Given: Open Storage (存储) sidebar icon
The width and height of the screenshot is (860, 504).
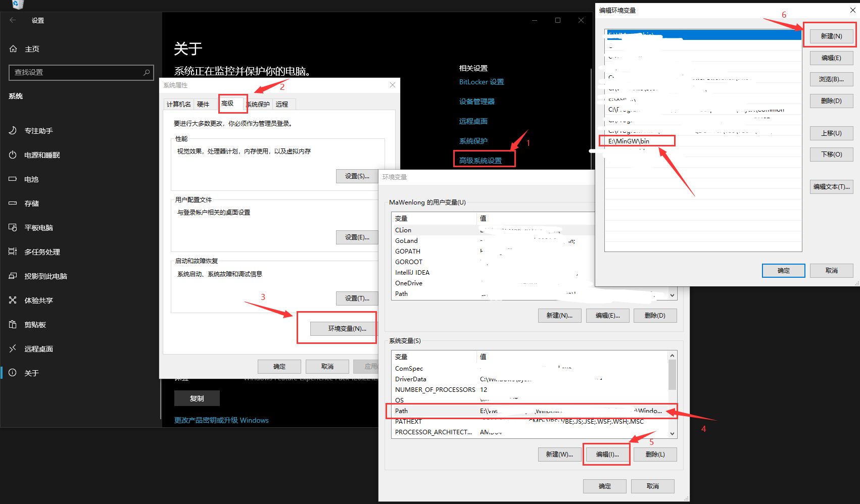Looking at the screenshot, I should pyautogui.click(x=13, y=204).
